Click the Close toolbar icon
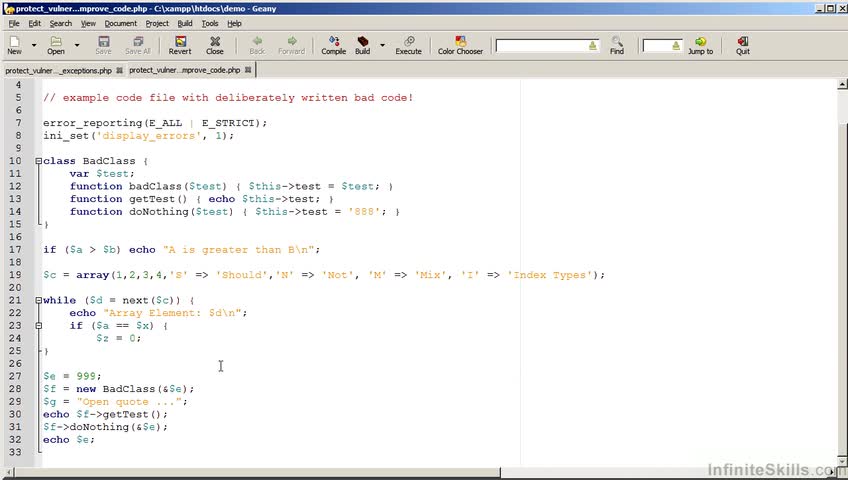Image resolution: width=848 pixels, height=480 pixels. (x=215, y=45)
